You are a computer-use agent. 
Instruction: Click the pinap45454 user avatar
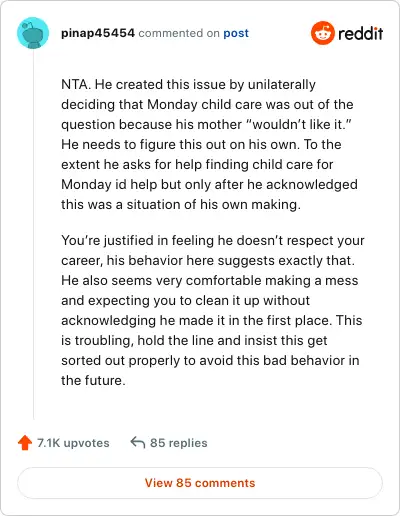click(33, 33)
